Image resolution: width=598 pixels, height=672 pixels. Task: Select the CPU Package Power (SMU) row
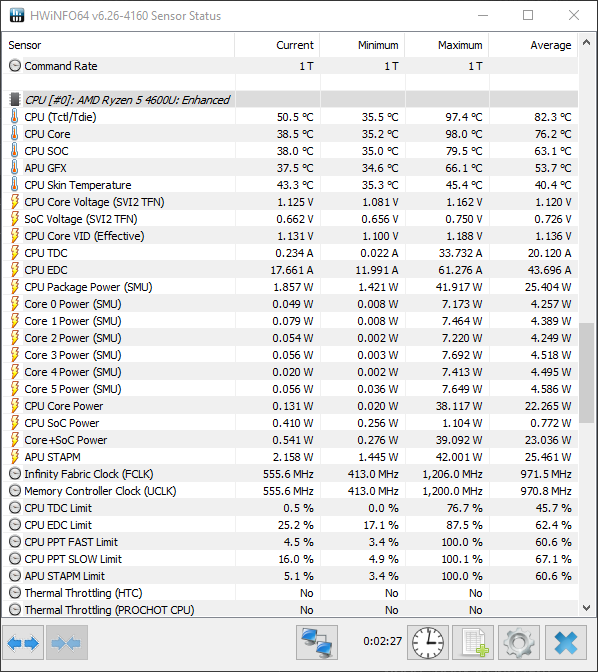(290, 287)
